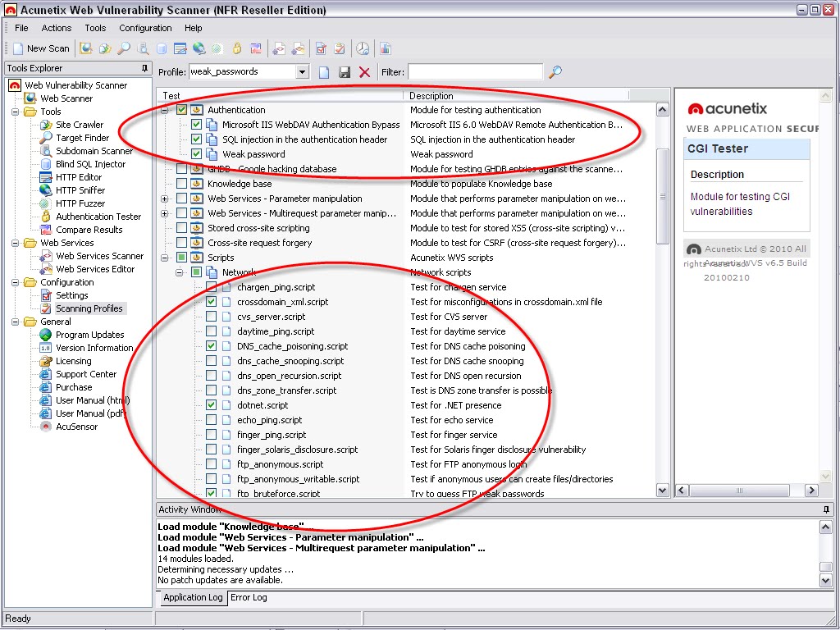
Task: Pin the Activity Window panel
Action: point(826,509)
